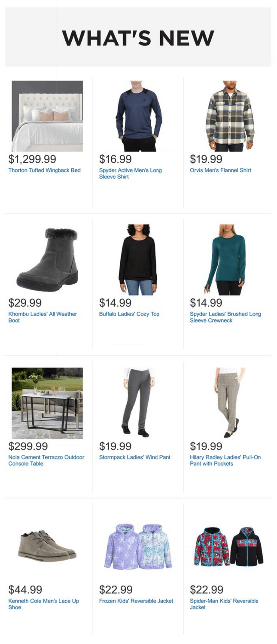
Task: Open the Orvis Men's Flannel Shirt link
Action: pyautogui.click(x=220, y=170)
